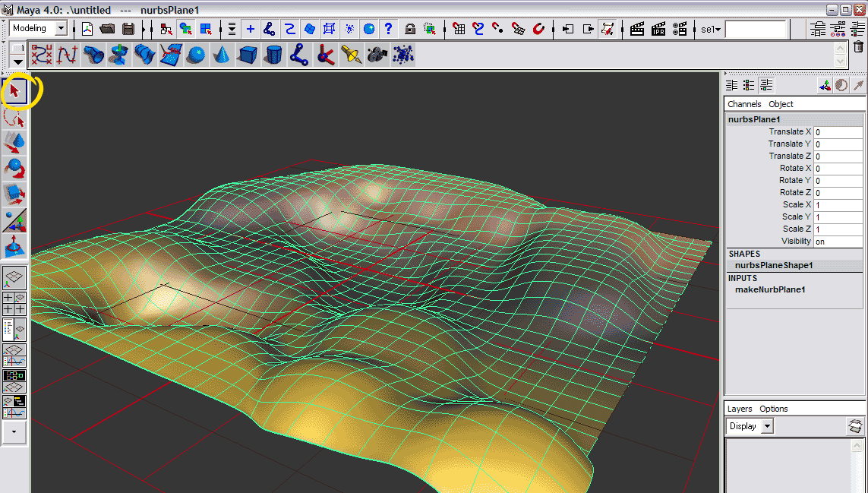Click the spotlight shelf icon

click(x=351, y=55)
